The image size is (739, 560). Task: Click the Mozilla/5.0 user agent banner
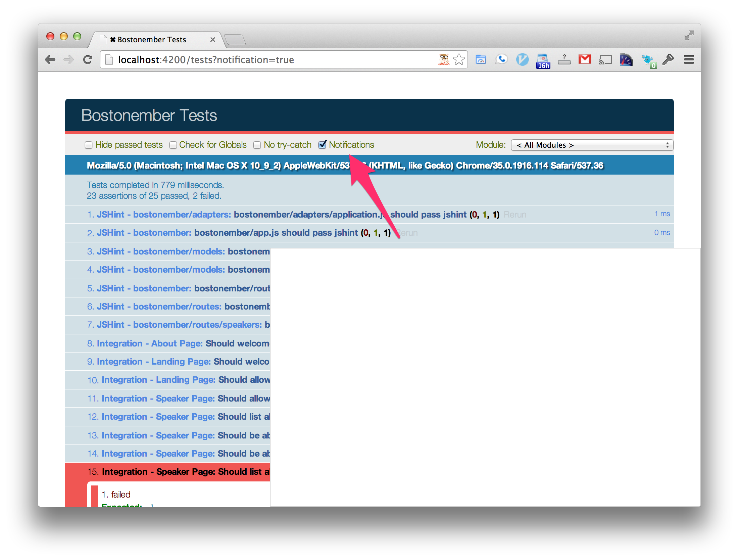click(x=369, y=165)
